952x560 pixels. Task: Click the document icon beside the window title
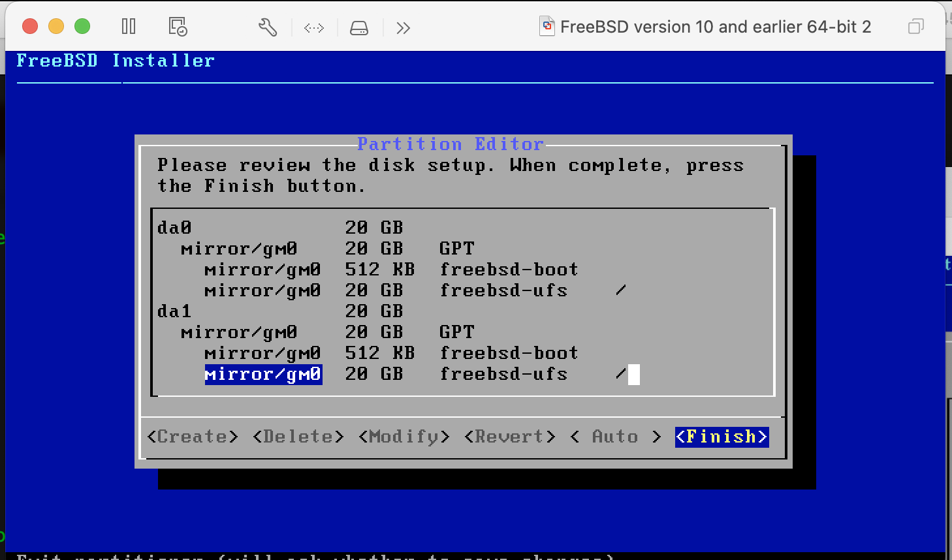coord(547,27)
